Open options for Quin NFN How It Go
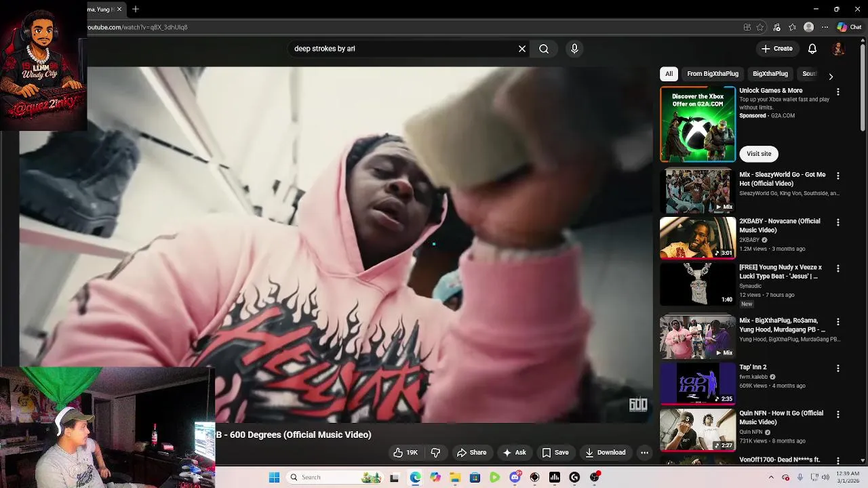 pyautogui.click(x=838, y=414)
